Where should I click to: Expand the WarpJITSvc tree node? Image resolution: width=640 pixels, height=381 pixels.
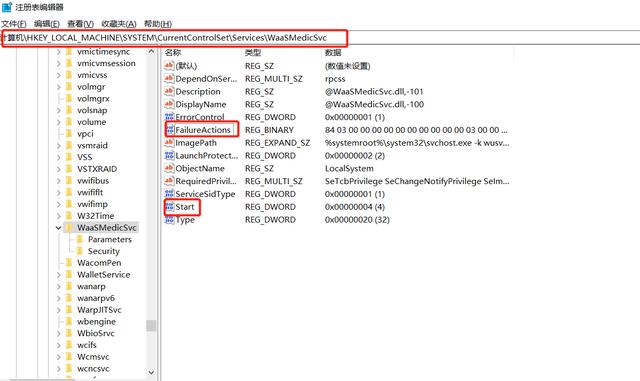tap(58, 310)
